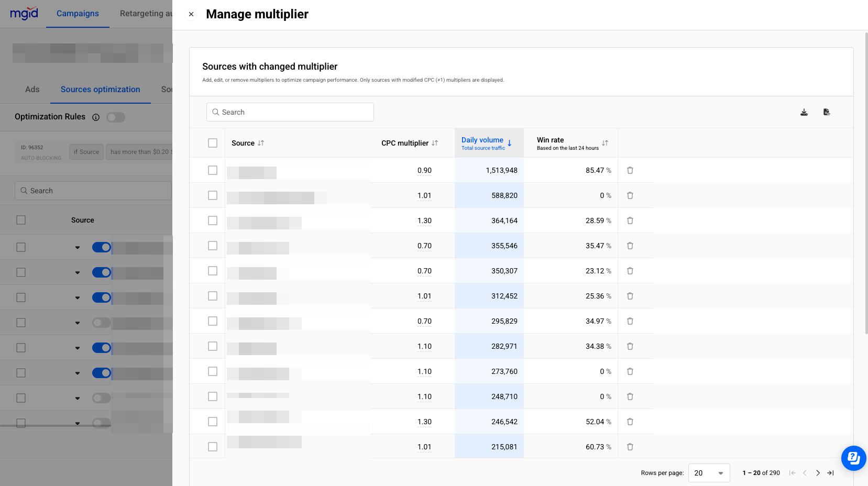Edit the 0.90 CPC multiplier value
The height and width of the screenshot is (486, 868).
click(x=424, y=170)
